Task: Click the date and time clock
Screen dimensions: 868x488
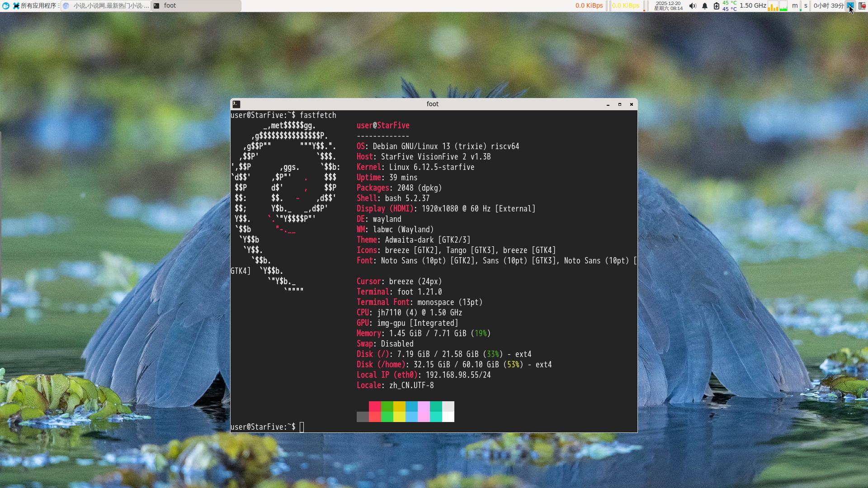Action: 668,6
